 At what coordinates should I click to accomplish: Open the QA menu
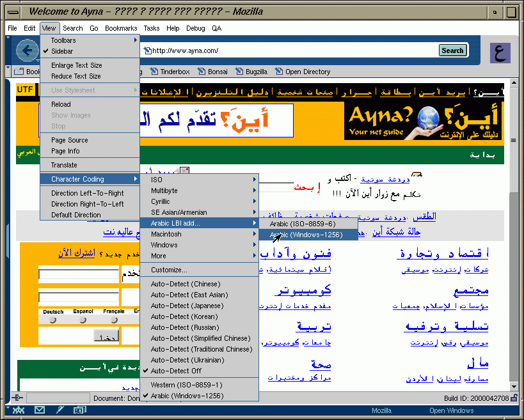click(x=216, y=28)
